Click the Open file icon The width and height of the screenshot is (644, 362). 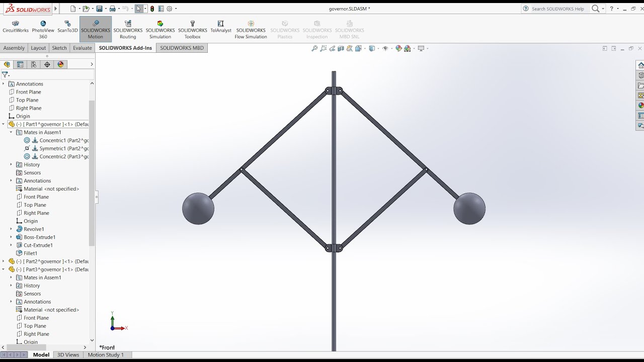coord(86,9)
